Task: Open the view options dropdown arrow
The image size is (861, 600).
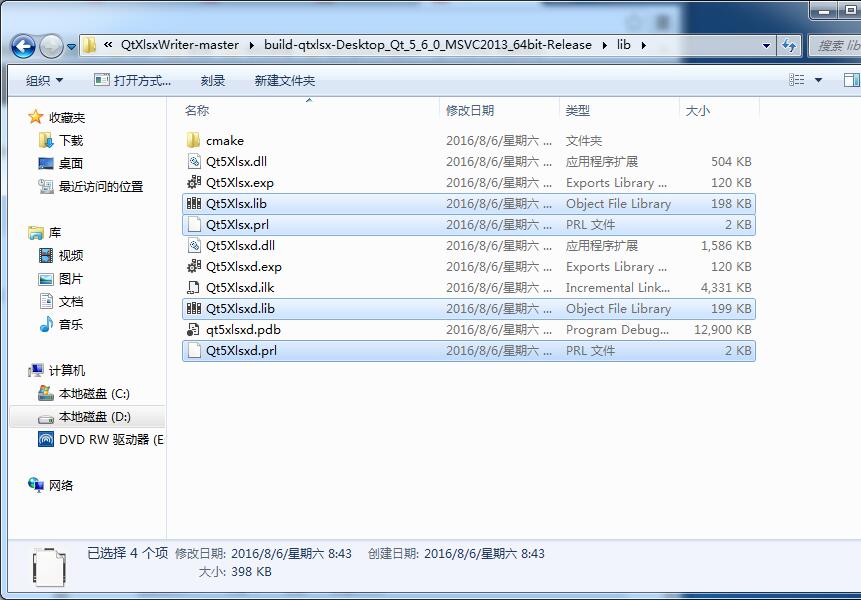Action: [818, 80]
